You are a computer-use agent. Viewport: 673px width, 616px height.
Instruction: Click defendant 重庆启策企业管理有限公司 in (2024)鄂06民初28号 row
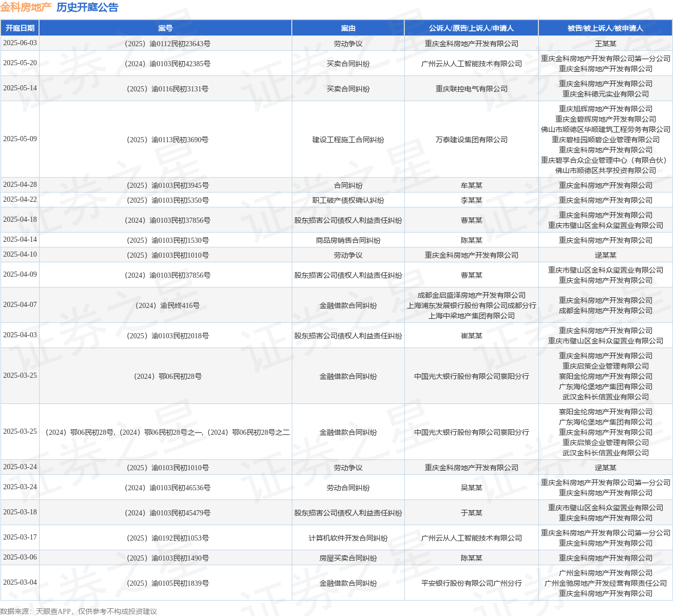606,366
